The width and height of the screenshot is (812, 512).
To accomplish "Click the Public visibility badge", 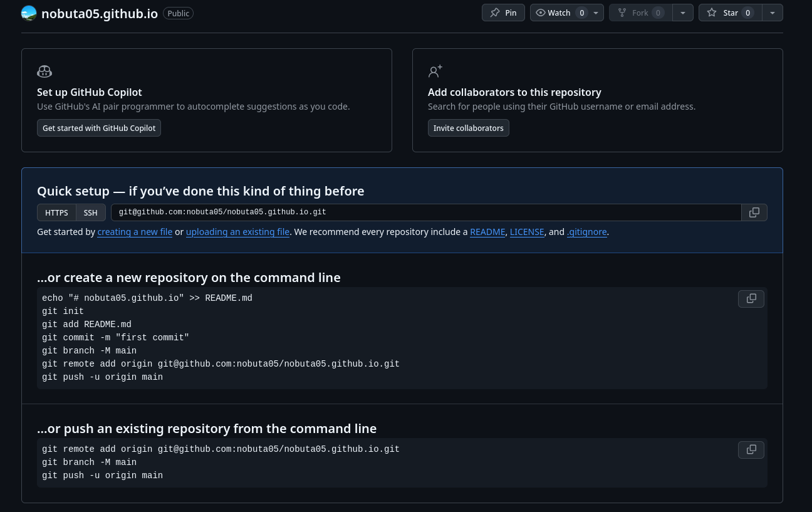I will click(x=178, y=13).
